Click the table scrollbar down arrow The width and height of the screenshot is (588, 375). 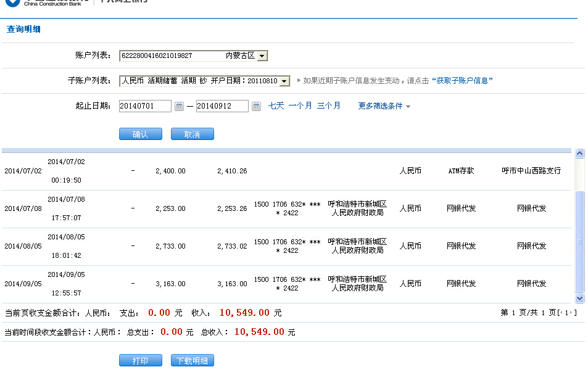click(x=580, y=299)
